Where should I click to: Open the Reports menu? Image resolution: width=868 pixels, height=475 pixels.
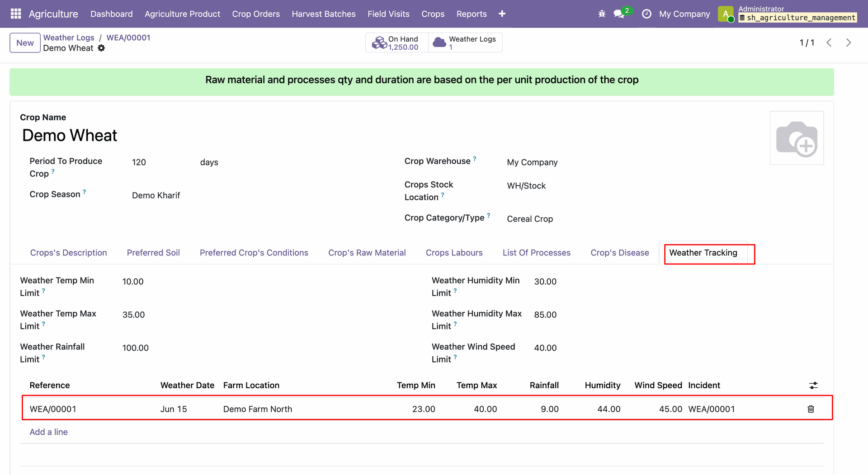472,14
